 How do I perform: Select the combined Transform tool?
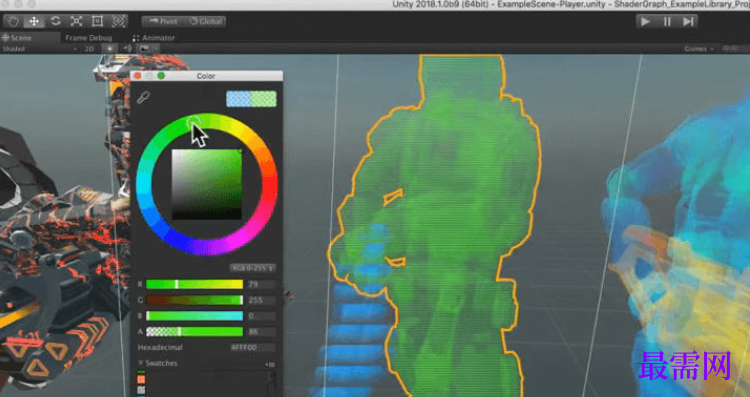(x=119, y=22)
